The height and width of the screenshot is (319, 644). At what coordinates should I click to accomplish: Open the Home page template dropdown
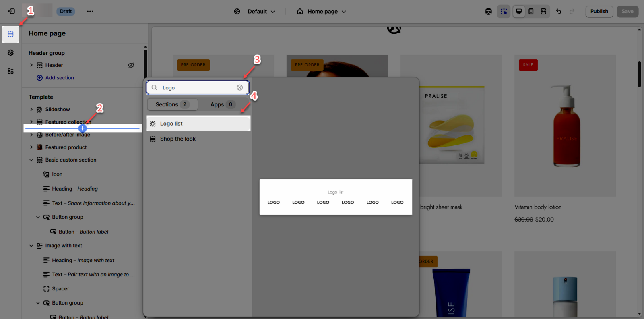322,11
